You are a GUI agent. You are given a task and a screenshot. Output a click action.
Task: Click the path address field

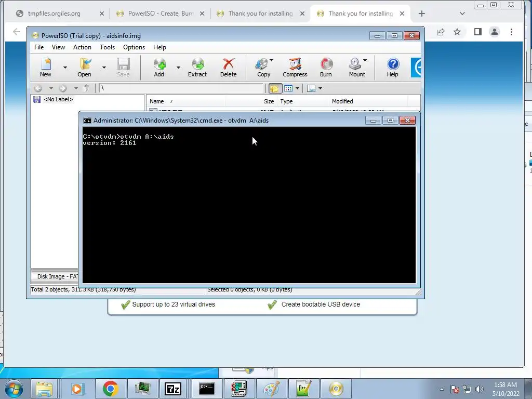click(181, 88)
